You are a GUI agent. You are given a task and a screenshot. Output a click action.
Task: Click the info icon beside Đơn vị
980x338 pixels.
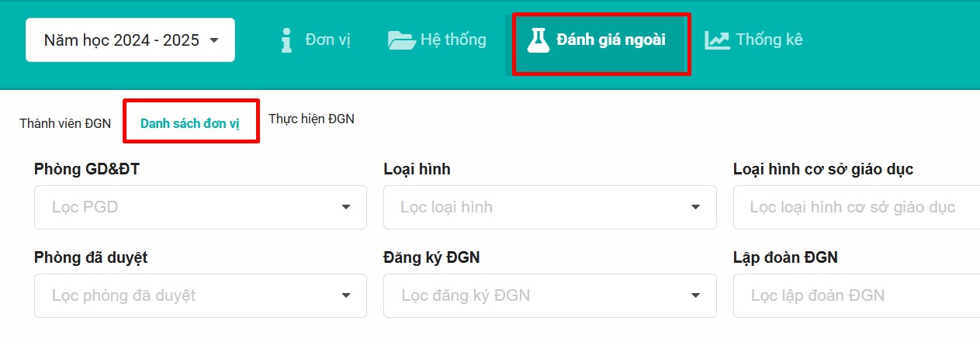(x=286, y=40)
